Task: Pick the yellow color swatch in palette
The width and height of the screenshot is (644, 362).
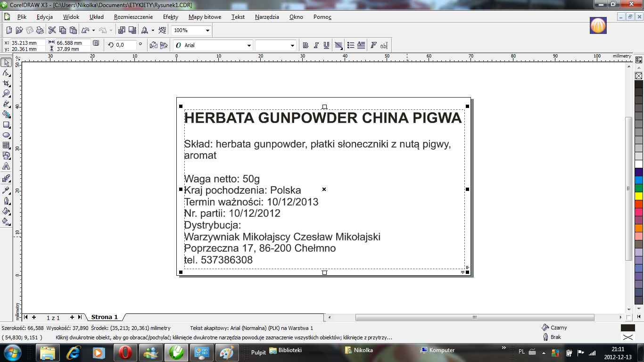Action: (639, 196)
